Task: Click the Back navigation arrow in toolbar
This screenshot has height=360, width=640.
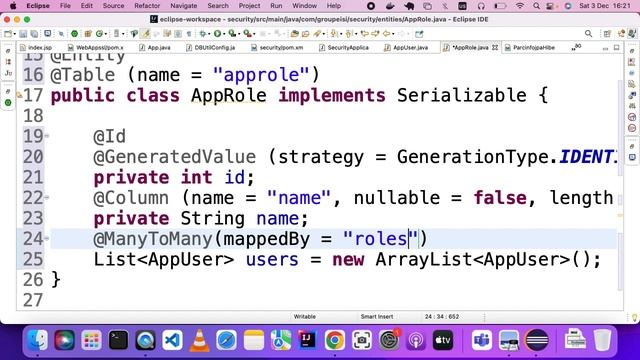Action: [x=386, y=34]
